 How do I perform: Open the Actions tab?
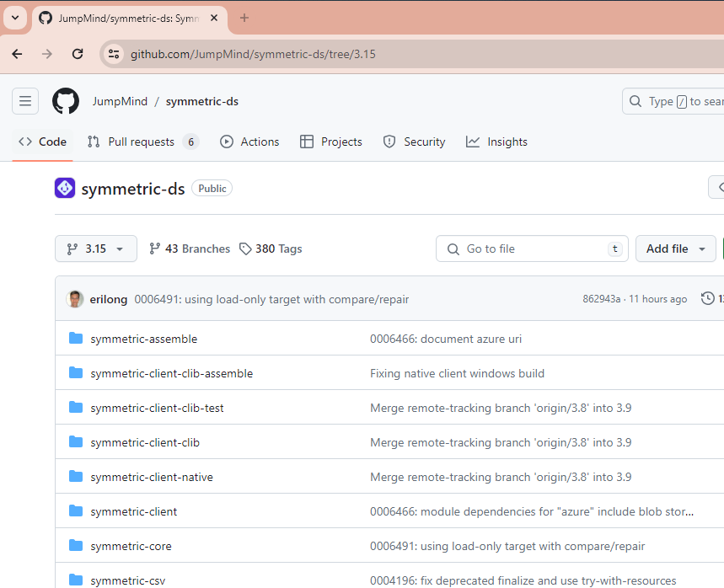pos(249,142)
